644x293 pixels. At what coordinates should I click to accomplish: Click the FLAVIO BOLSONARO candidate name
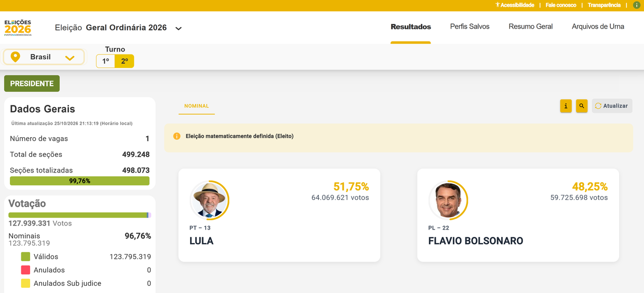pos(476,241)
